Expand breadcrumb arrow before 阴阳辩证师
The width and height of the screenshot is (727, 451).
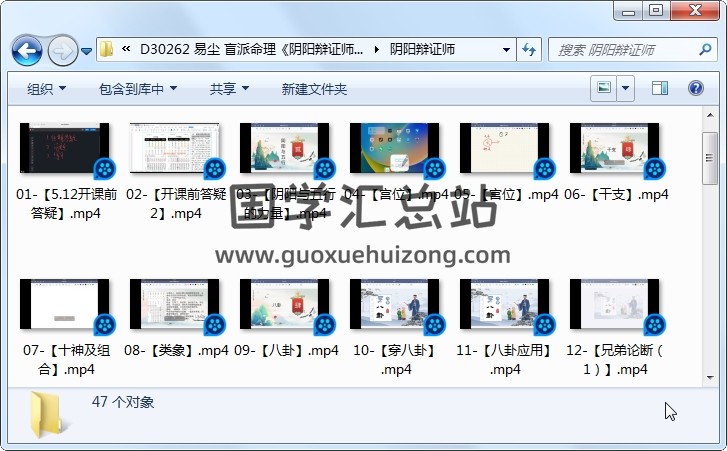click(376, 49)
